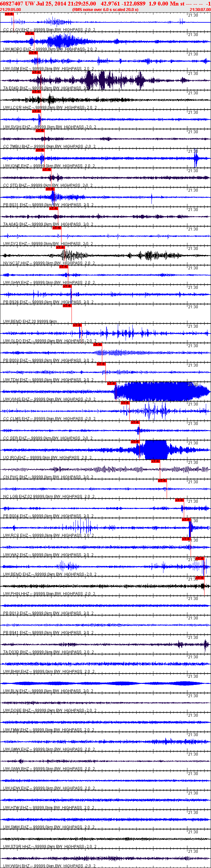
Task: Click the UW BLN EHZ station label
Action: point(16,691)
